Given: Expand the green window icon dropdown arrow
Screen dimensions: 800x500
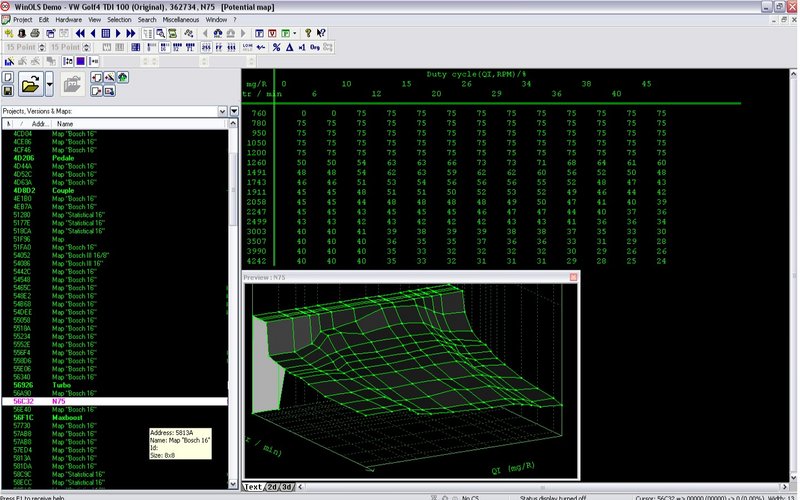Looking at the screenshot, I should (295, 33).
